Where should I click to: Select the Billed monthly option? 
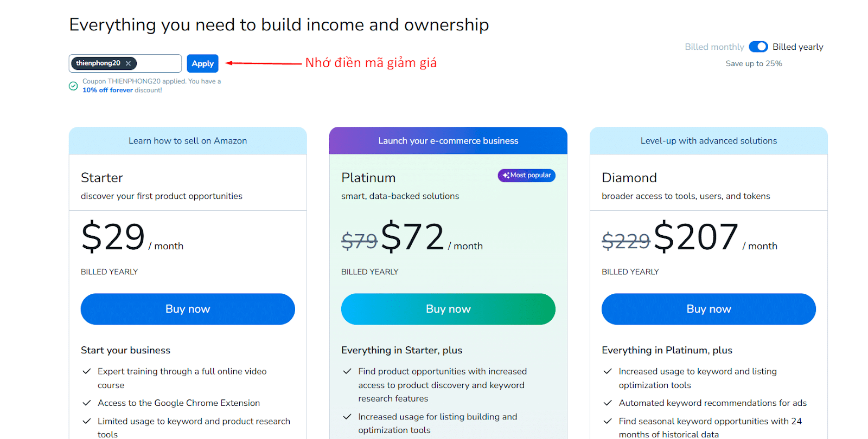pos(714,47)
